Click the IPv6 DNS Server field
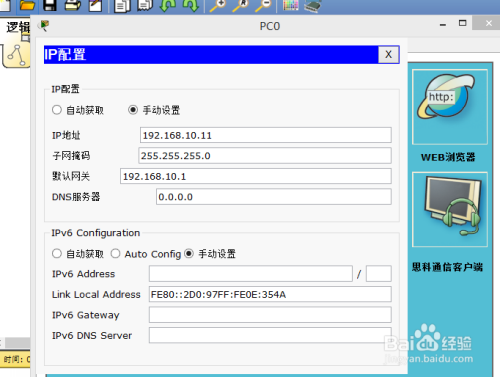 click(270, 335)
